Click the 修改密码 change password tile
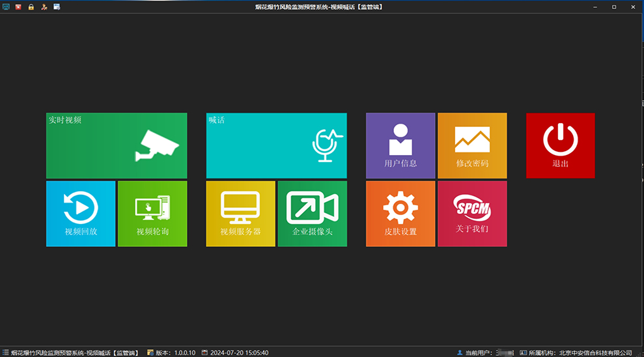This screenshot has height=357, width=644. (x=472, y=145)
